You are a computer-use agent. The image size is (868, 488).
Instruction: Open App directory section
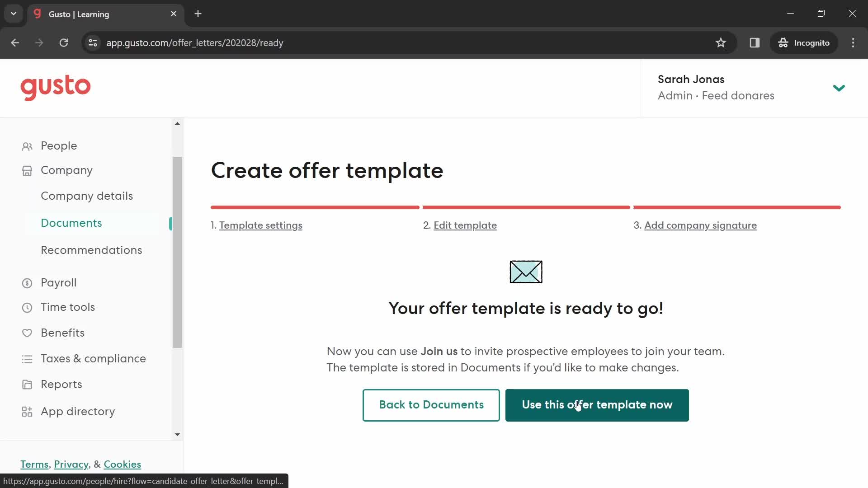point(78,411)
